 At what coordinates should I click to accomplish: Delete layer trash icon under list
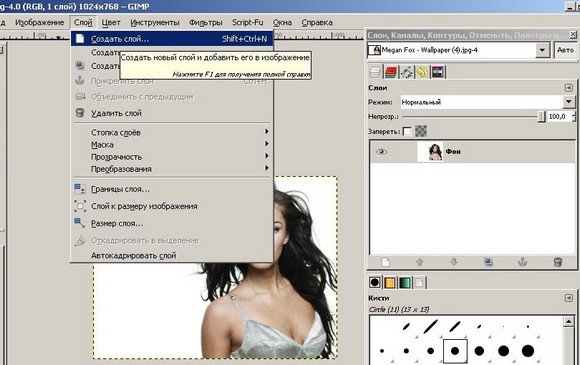(x=558, y=262)
